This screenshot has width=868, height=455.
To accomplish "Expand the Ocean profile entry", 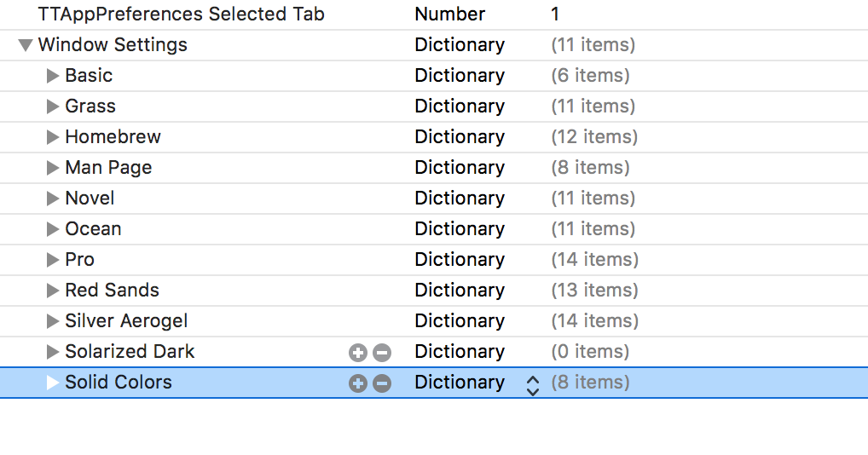I will coord(53,229).
